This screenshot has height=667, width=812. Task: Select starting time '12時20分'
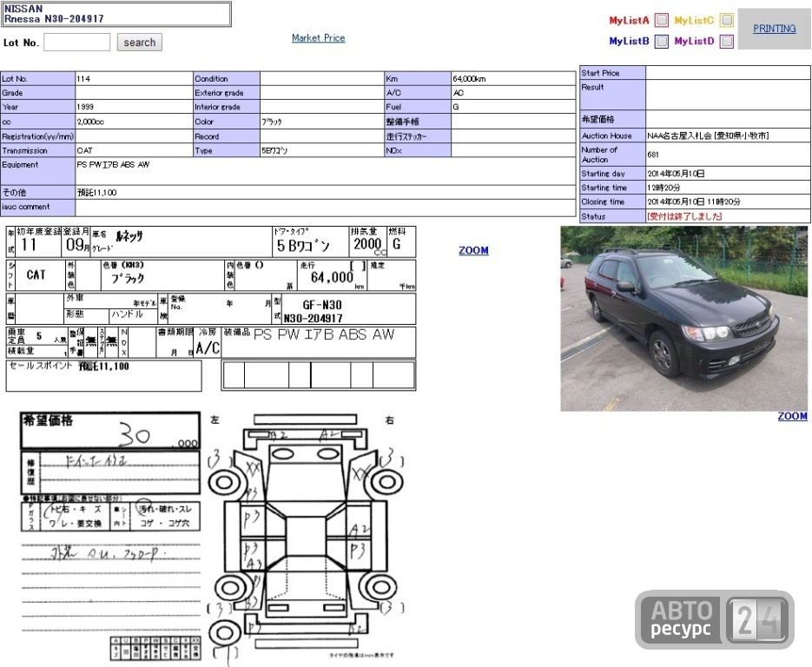[x=663, y=188]
